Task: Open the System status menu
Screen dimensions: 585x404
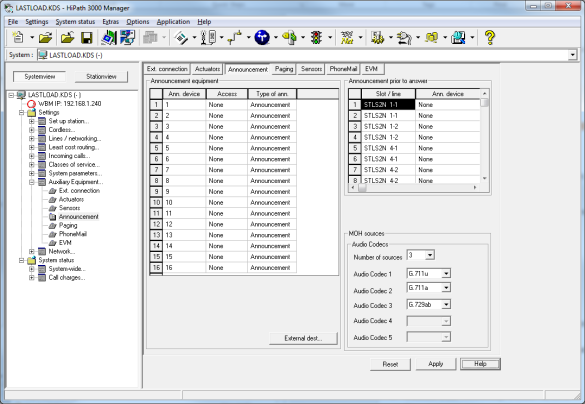Action: click(75, 22)
